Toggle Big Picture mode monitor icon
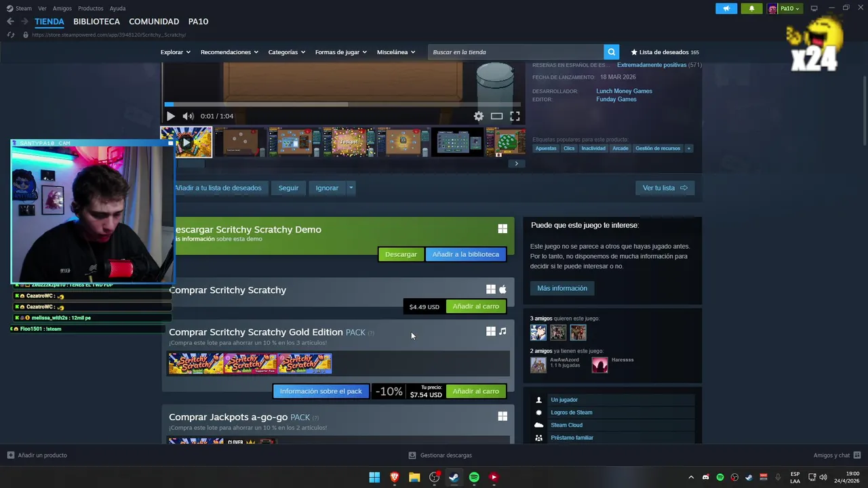Viewport: 868px width, 488px height. [x=814, y=8]
